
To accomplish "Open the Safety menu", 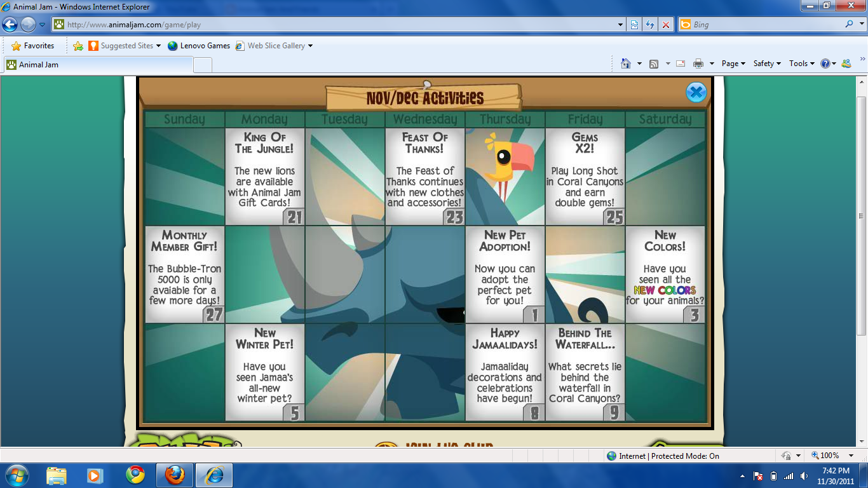I will click(x=767, y=64).
